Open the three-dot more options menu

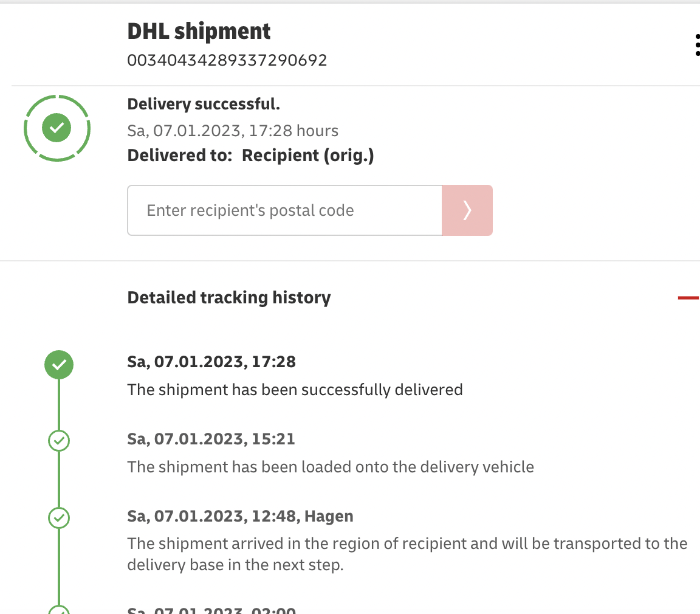point(696,46)
